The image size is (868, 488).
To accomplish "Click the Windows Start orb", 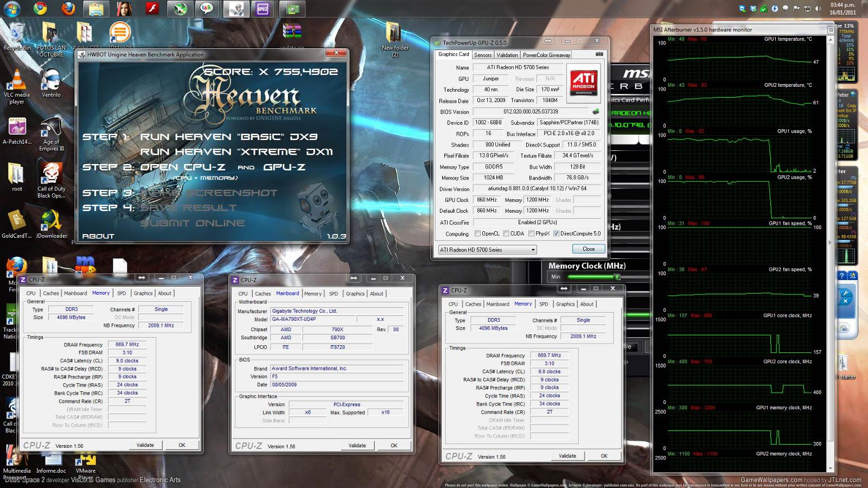I will pos(12,9).
